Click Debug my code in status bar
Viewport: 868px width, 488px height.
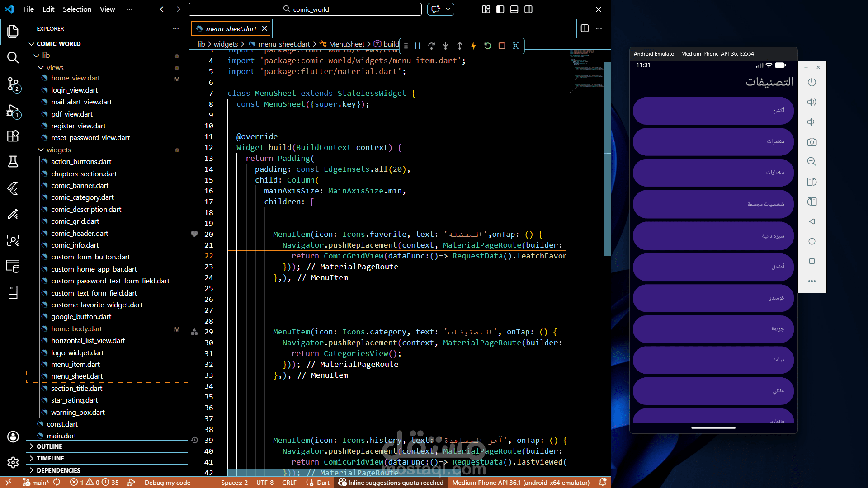pos(167,483)
